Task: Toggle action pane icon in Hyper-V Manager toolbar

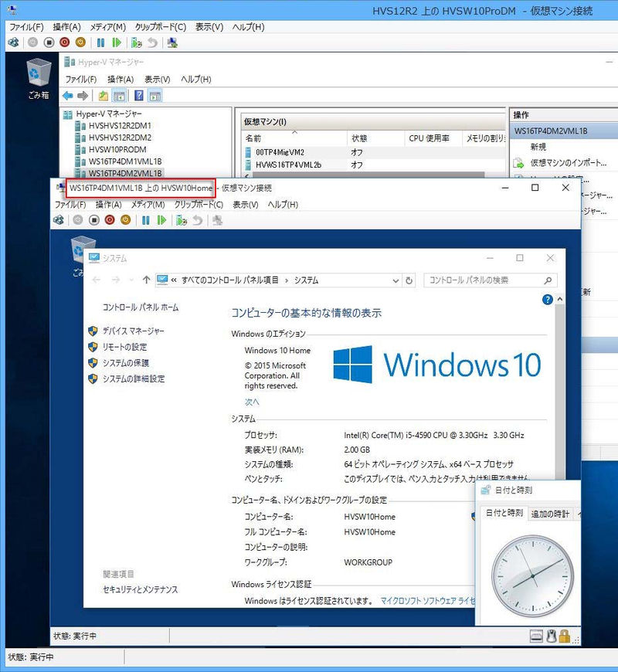Action: tap(155, 96)
